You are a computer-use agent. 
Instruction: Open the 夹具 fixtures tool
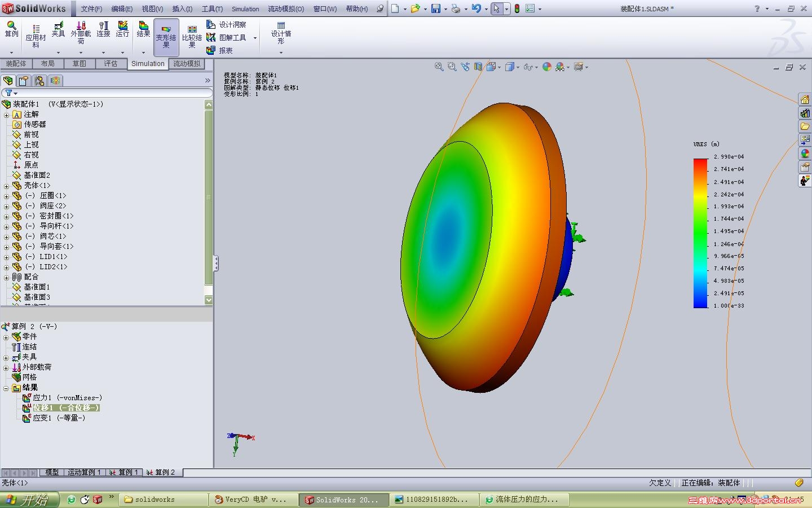(58, 29)
